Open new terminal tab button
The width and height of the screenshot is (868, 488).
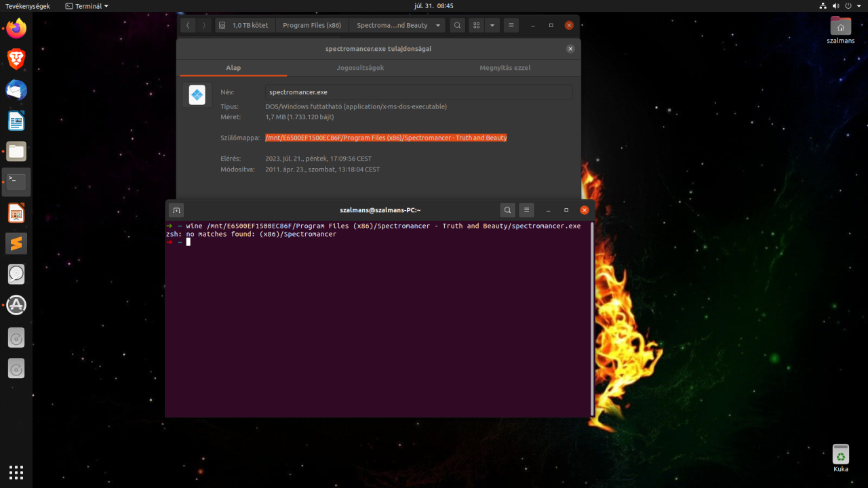(176, 210)
